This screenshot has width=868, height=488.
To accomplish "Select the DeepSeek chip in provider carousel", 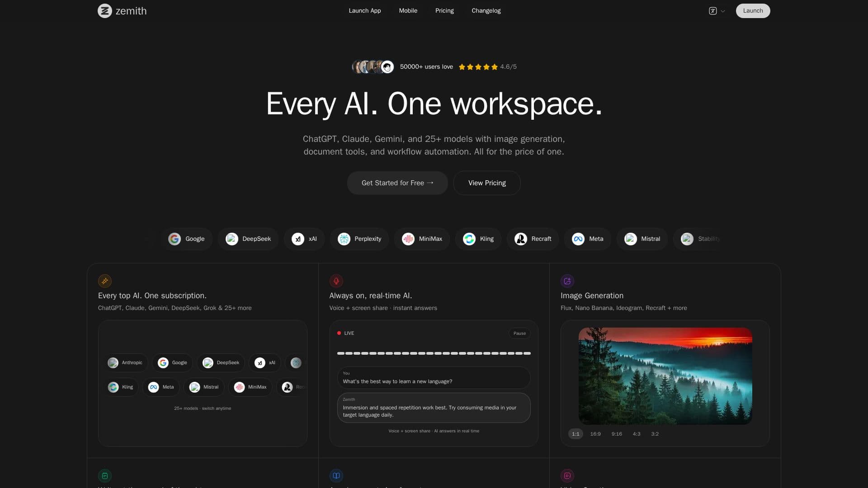I will coord(248,239).
